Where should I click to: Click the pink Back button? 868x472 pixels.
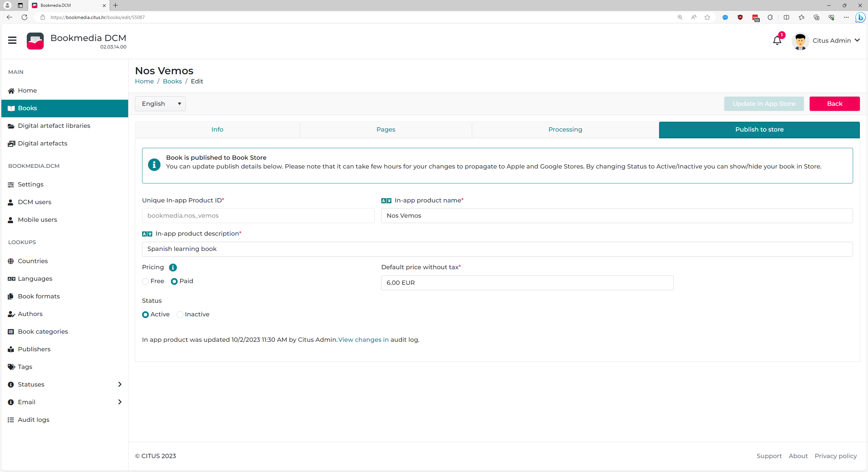[834, 104]
